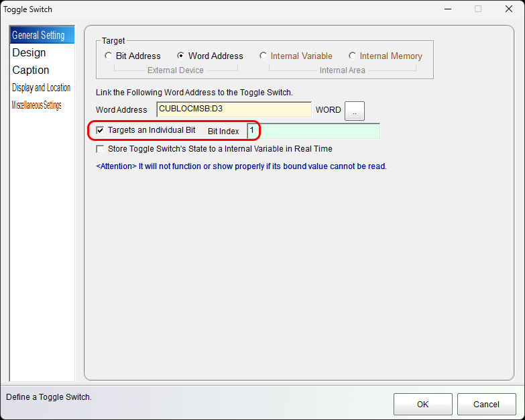Image resolution: width=525 pixels, height=420 pixels.
Task: Open the Design settings page
Action: [x=29, y=53]
